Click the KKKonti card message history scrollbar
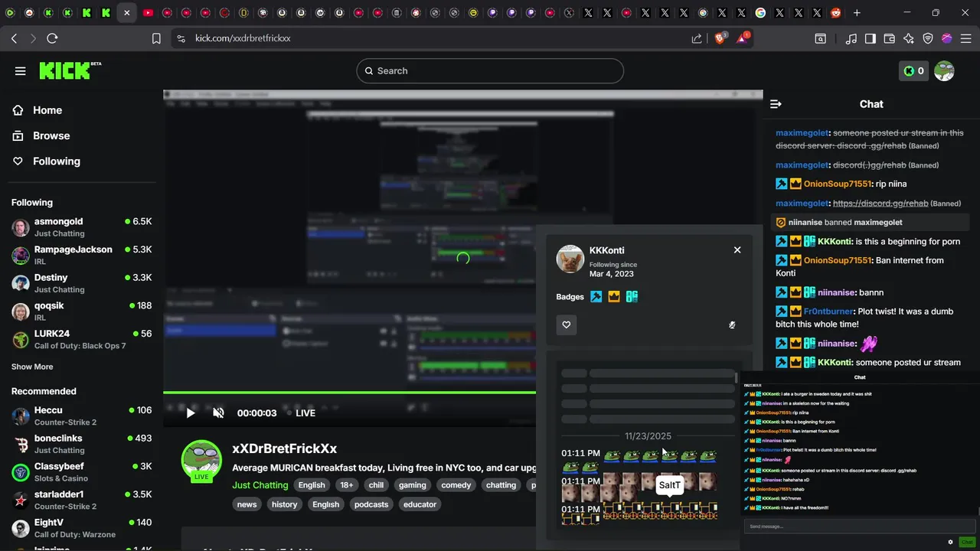Image resolution: width=980 pixels, height=551 pixels. [x=737, y=378]
